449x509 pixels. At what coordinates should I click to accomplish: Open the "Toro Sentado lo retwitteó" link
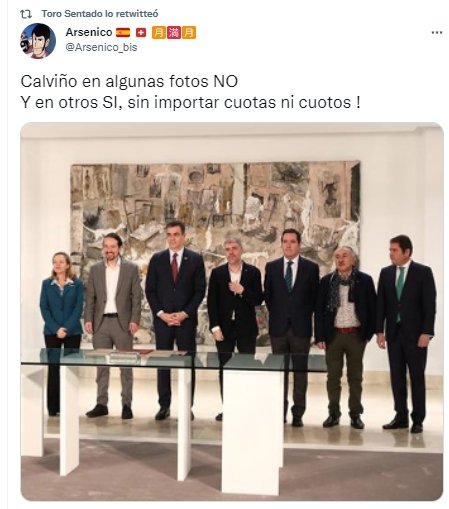point(100,14)
